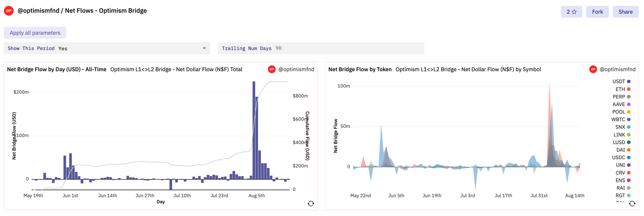
Task: Toggle the WBTC series in the legend
Action: [x=621, y=119]
